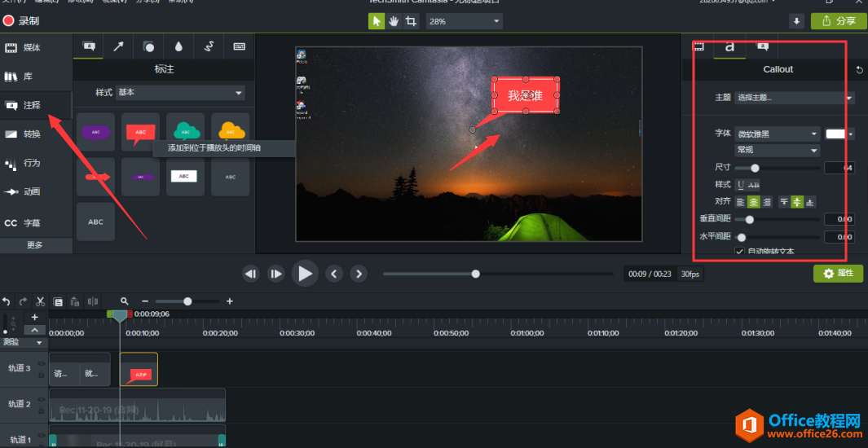Add a new track with the plus button
868x448 pixels.
pyautogui.click(x=34, y=317)
